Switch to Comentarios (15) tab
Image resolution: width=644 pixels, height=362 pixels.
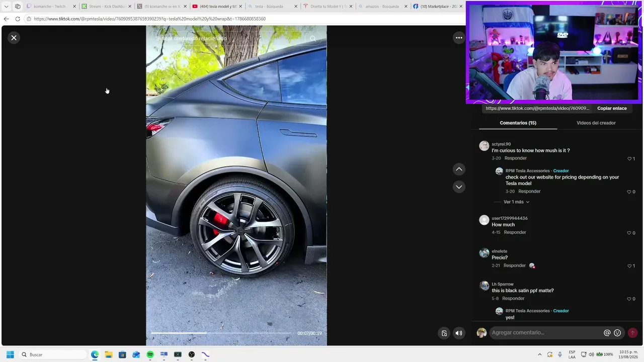click(518, 123)
